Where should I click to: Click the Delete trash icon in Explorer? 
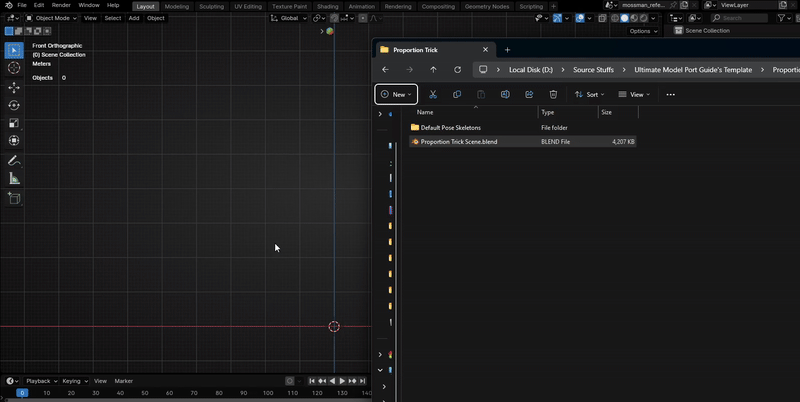[x=553, y=94]
